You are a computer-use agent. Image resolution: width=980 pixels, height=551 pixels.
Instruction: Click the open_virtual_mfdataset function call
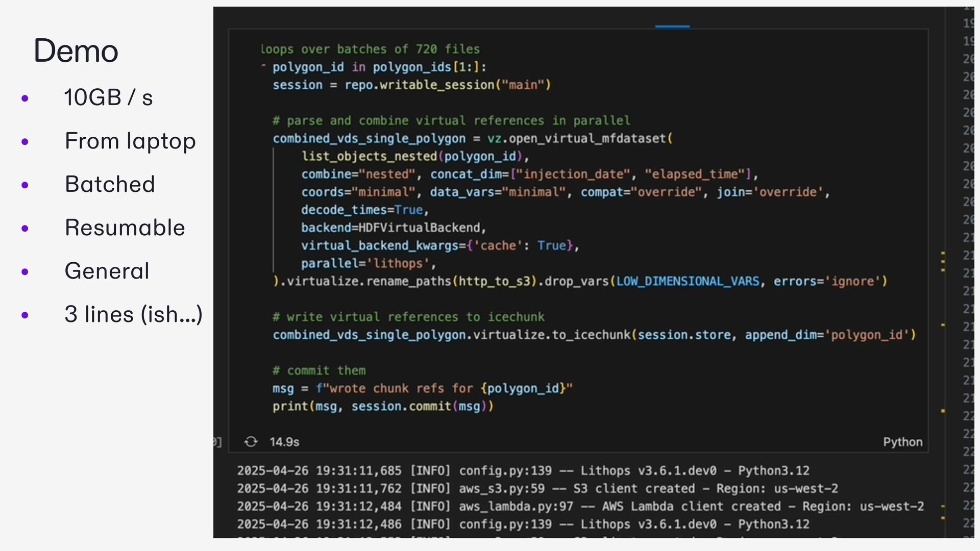coord(587,138)
